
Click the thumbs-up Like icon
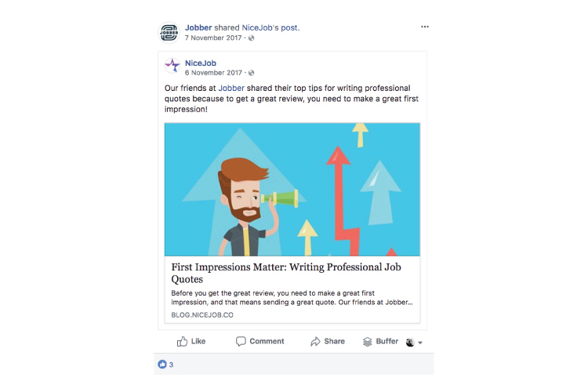point(182,341)
